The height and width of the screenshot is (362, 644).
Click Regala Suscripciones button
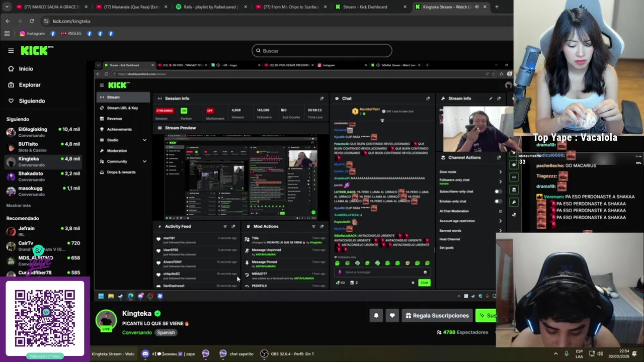pos(437,316)
